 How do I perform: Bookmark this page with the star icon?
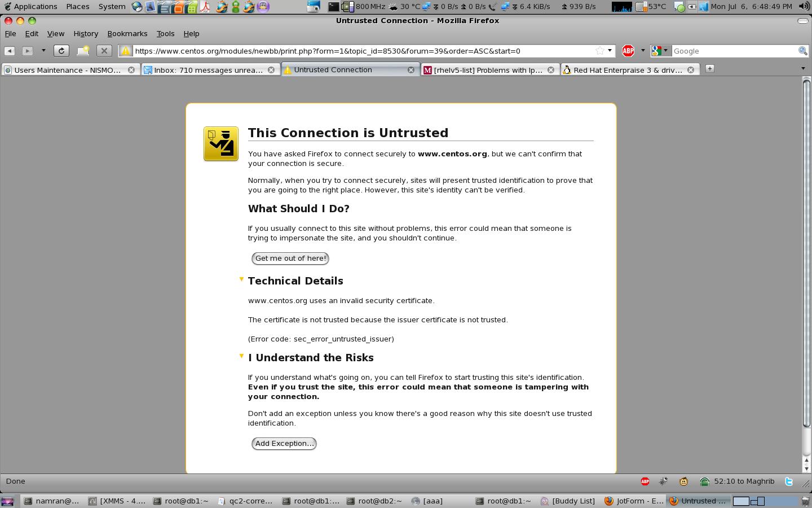pos(599,51)
